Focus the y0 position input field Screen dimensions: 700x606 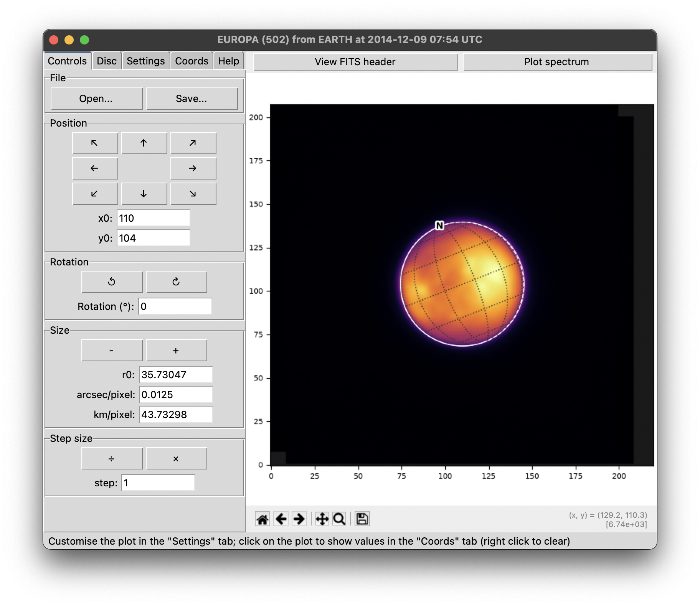[154, 238]
